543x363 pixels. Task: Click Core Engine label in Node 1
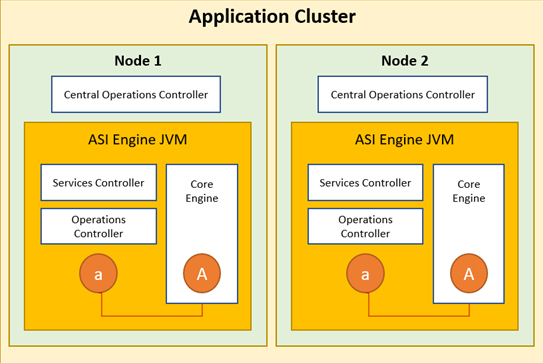pyautogui.click(x=202, y=191)
